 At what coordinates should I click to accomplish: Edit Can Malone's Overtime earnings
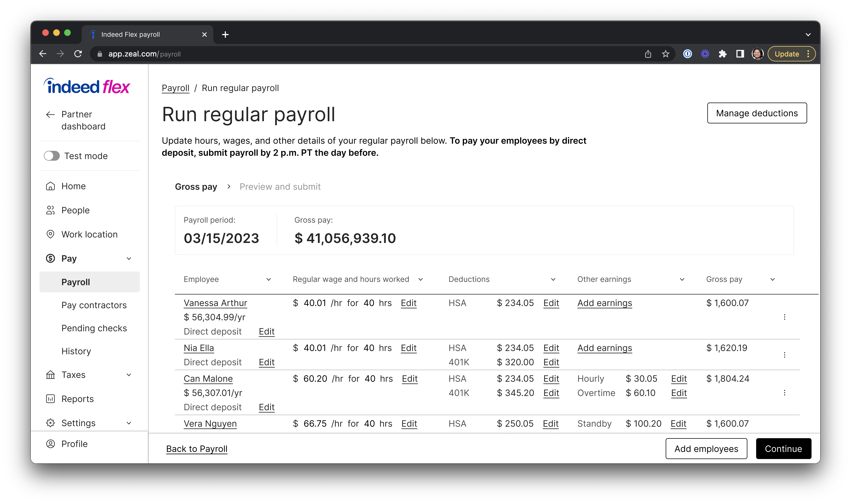point(679,393)
